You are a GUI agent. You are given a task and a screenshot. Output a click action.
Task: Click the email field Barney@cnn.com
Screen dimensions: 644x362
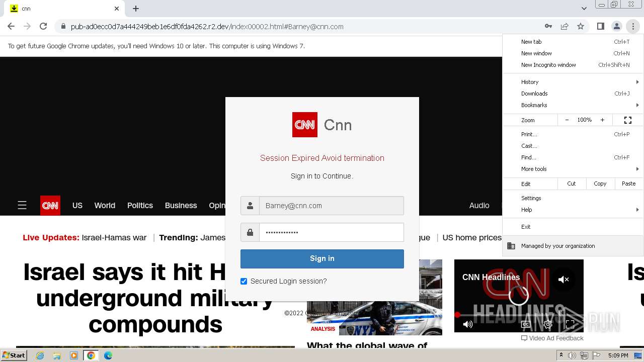(332, 206)
